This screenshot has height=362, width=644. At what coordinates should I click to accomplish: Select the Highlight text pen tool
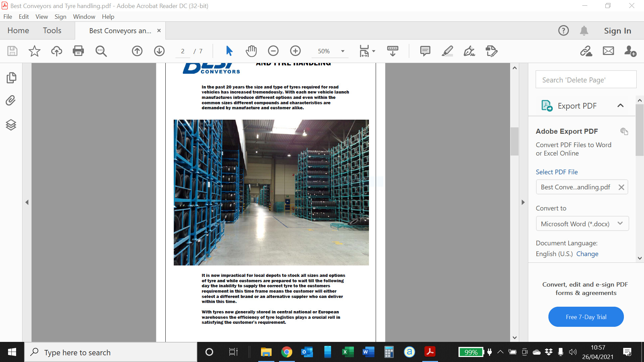[x=447, y=51]
